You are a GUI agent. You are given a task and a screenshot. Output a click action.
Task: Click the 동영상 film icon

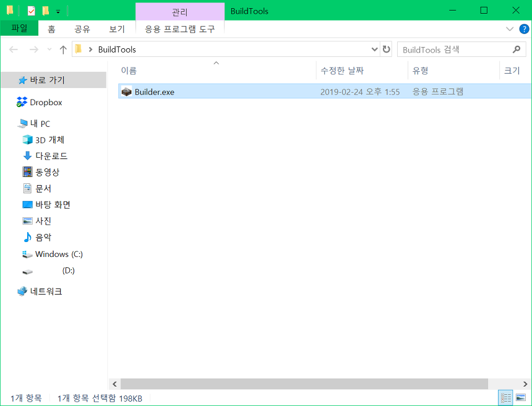27,172
